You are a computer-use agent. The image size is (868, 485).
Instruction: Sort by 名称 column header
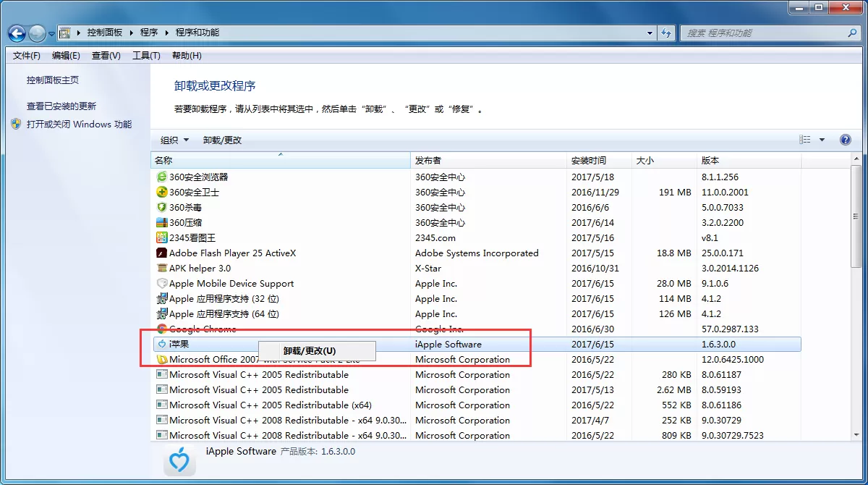click(281, 160)
